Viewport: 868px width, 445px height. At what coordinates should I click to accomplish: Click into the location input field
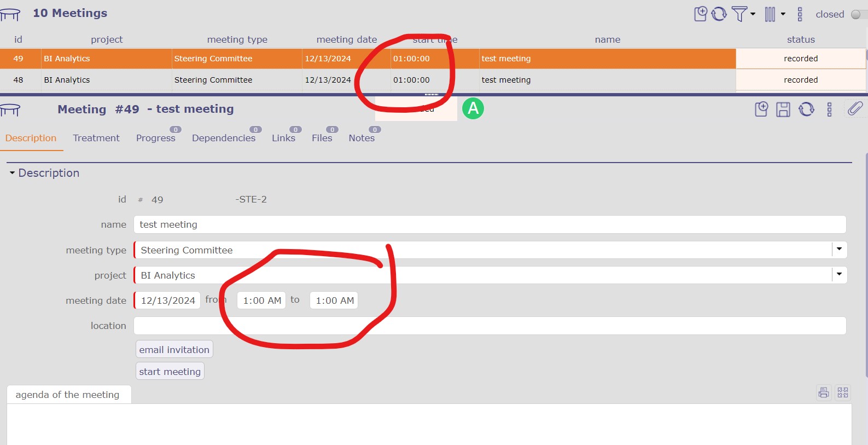click(x=490, y=326)
